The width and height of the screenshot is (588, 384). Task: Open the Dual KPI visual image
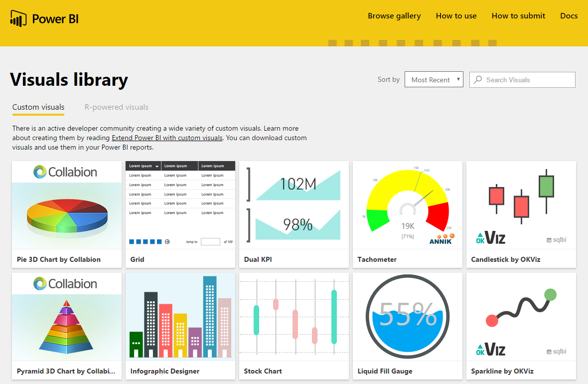coord(294,205)
